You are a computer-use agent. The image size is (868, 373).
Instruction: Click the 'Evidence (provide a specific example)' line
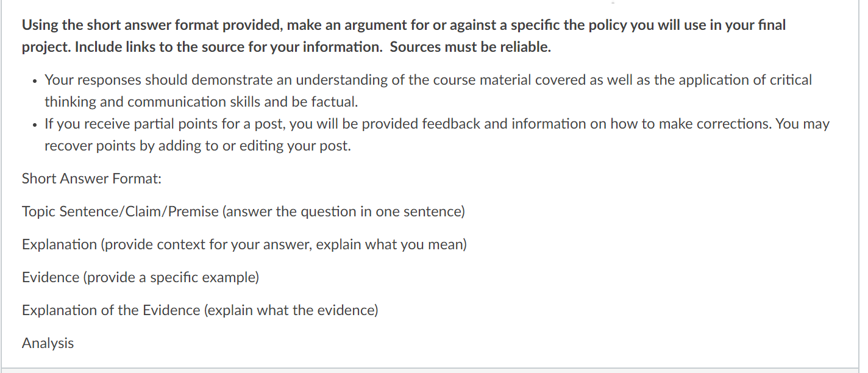tap(141, 278)
